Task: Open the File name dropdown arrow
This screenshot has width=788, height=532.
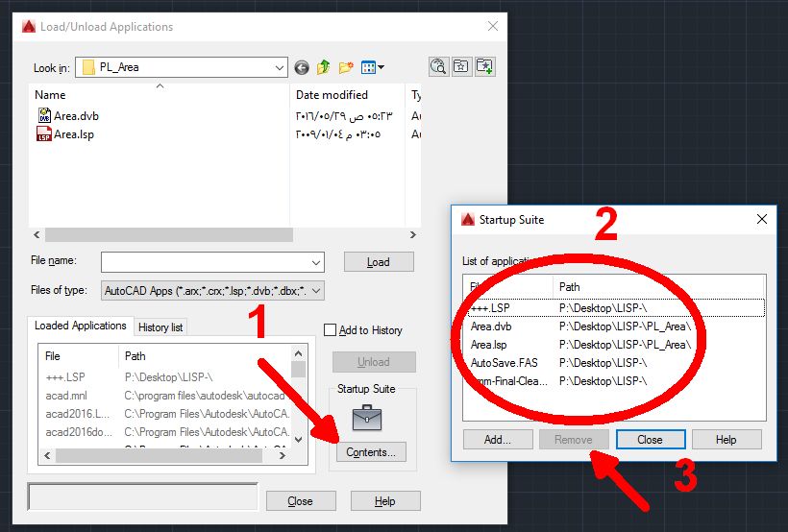Action: (316, 262)
